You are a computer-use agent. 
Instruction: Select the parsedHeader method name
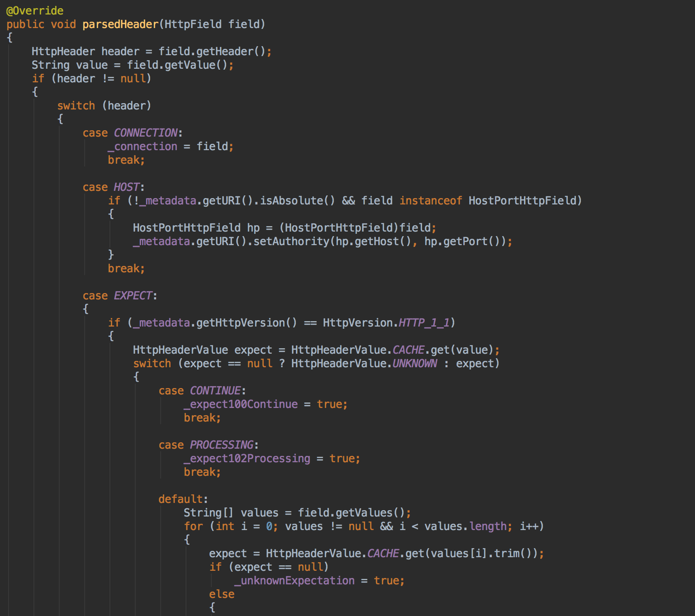click(120, 24)
